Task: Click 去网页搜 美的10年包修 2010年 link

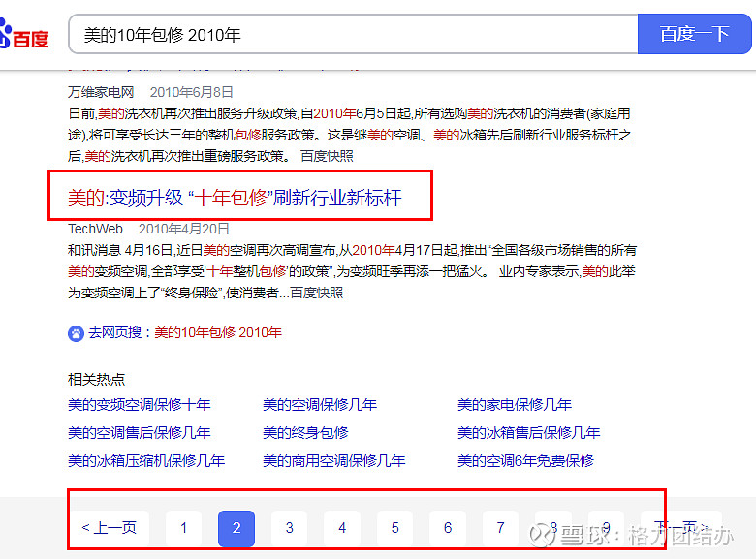Action: (x=185, y=333)
